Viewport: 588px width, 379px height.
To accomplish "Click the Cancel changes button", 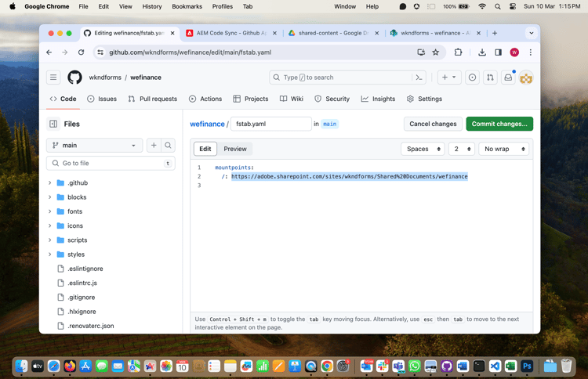I will tap(433, 124).
